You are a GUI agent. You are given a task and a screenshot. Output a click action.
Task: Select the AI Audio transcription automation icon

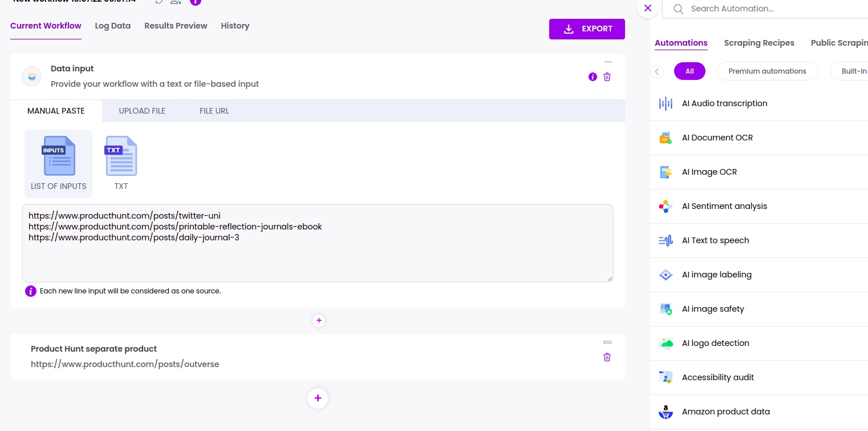click(x=666, y=103)
